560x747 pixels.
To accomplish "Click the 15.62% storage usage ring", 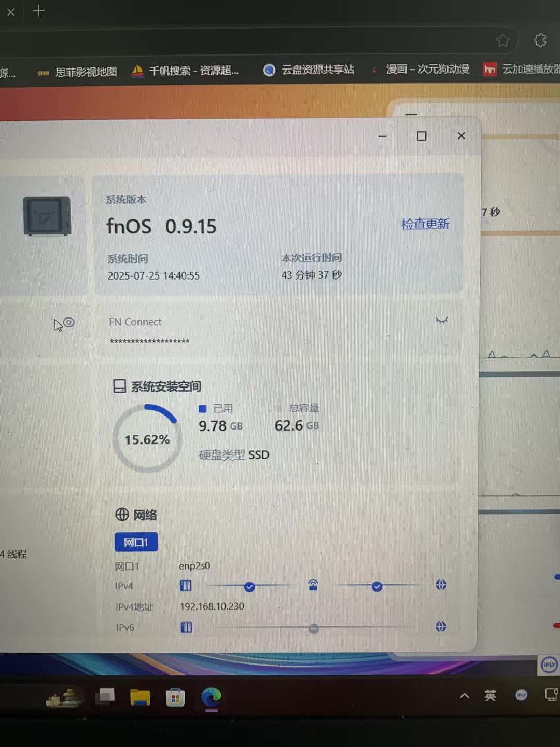I will click(147, 439).
